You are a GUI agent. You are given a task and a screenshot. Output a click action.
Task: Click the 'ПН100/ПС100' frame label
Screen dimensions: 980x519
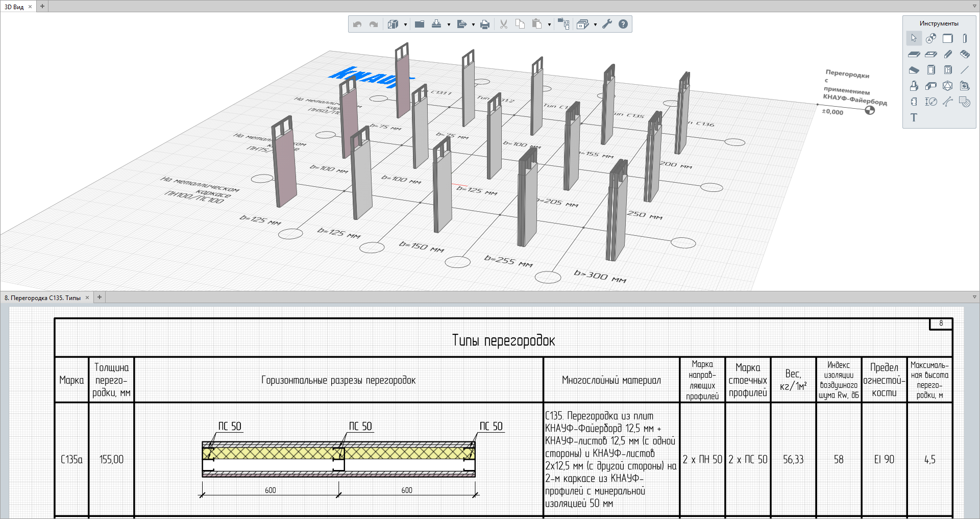[x=194, y=196]
